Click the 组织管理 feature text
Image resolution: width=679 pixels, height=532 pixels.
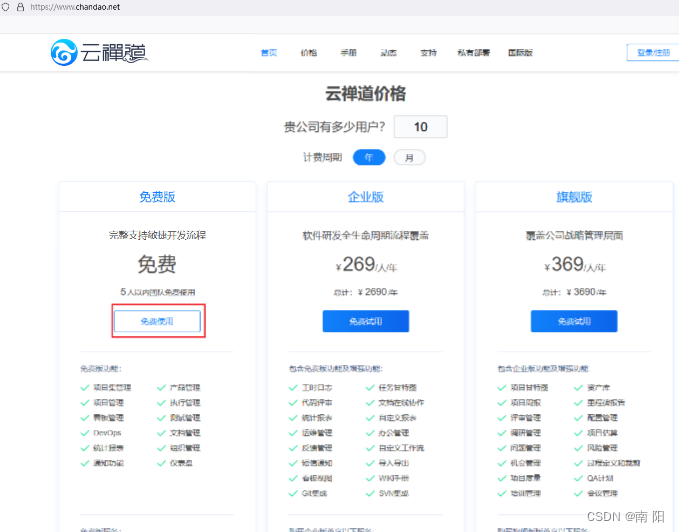tap(185, 448)
